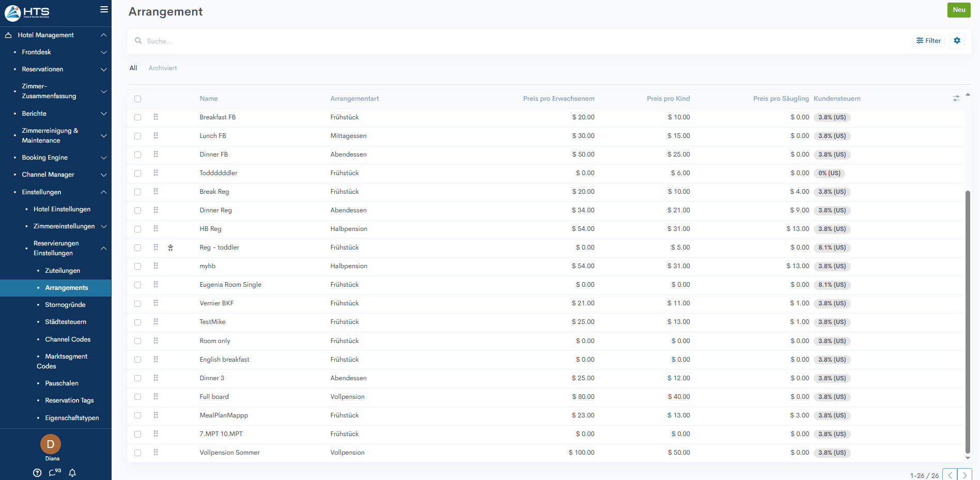Click the column adjust icon in table header
The height and width of the screenshot is (480, 980).
956,98
